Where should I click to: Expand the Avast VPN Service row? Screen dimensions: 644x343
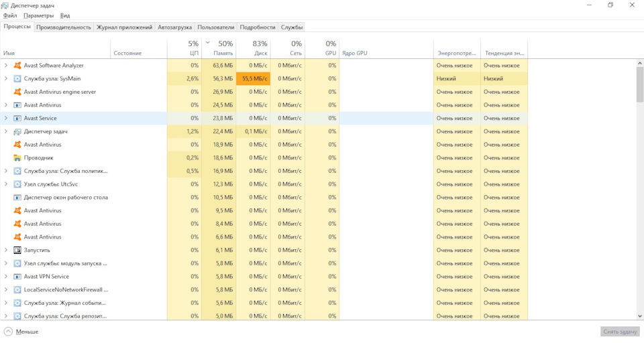[6, 277]
